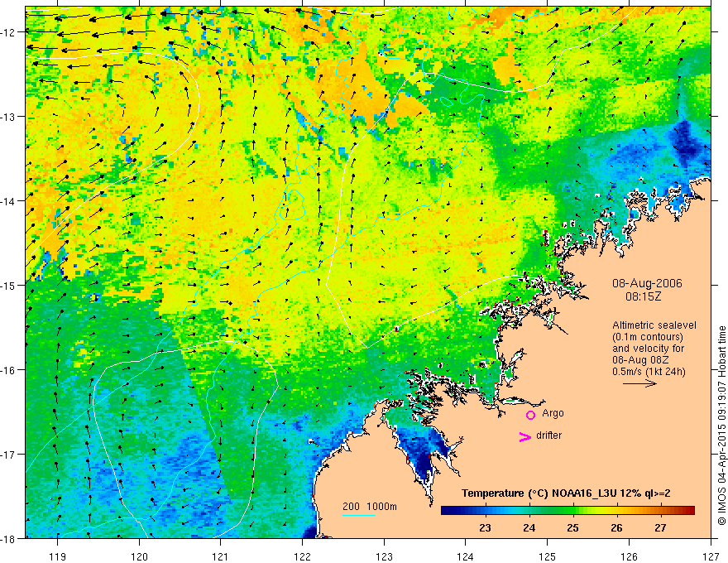
Task: Click the 25 colorbar tick label
Action: (572, 527)
